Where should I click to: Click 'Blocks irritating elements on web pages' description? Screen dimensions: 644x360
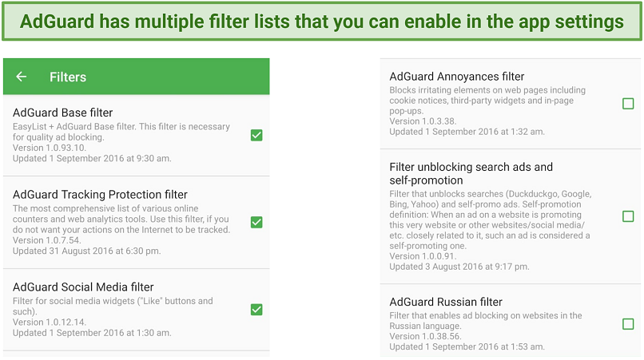pos(487,101)
